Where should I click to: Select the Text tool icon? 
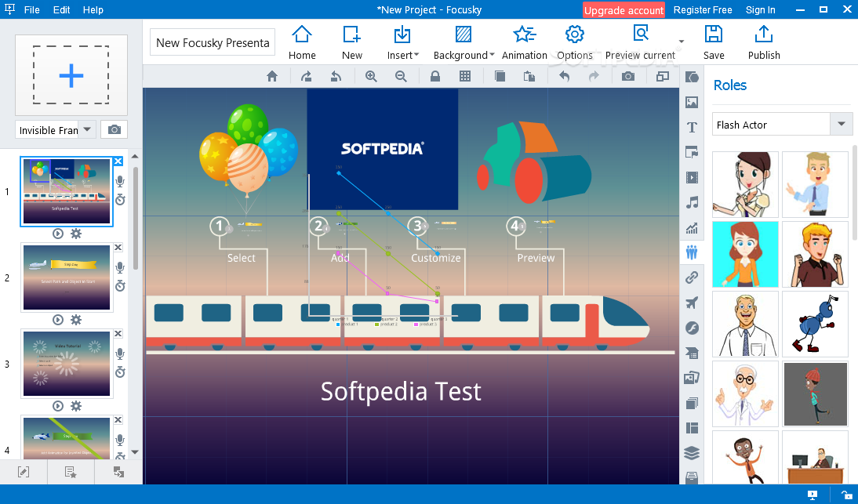point(692,127)
